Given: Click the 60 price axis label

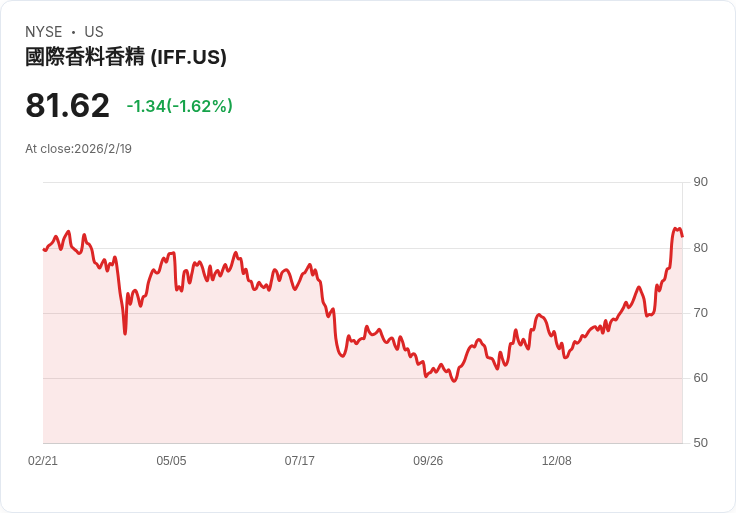Looking at the screenshot, I should (x=700, y=378).
